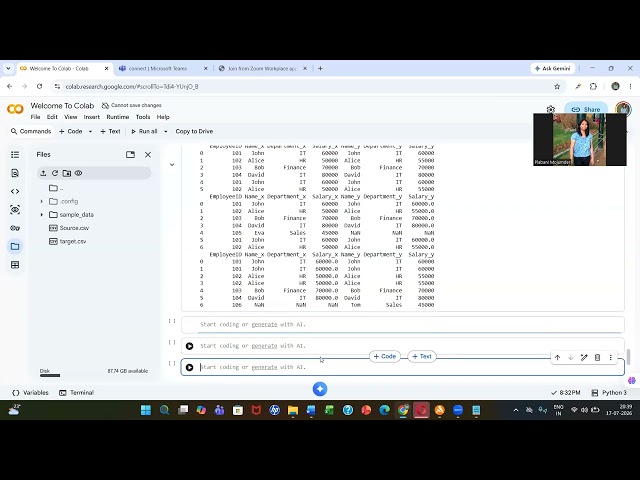Open the Variables panel
This screenshot has height=480, width=640.
pos(30,393)
